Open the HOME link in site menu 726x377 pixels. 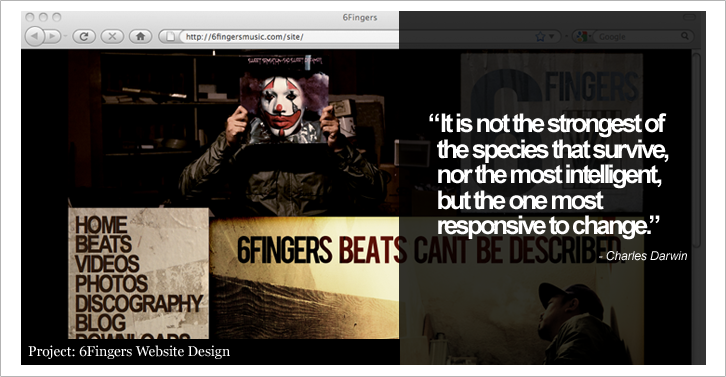(101, 226)
